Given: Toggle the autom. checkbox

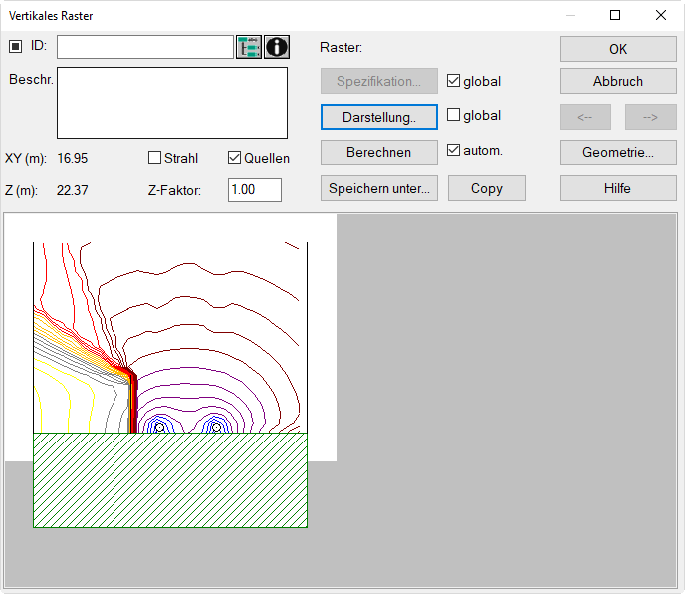Looking at the screenshot, I should pyautogui.click(x=453, y=150).
